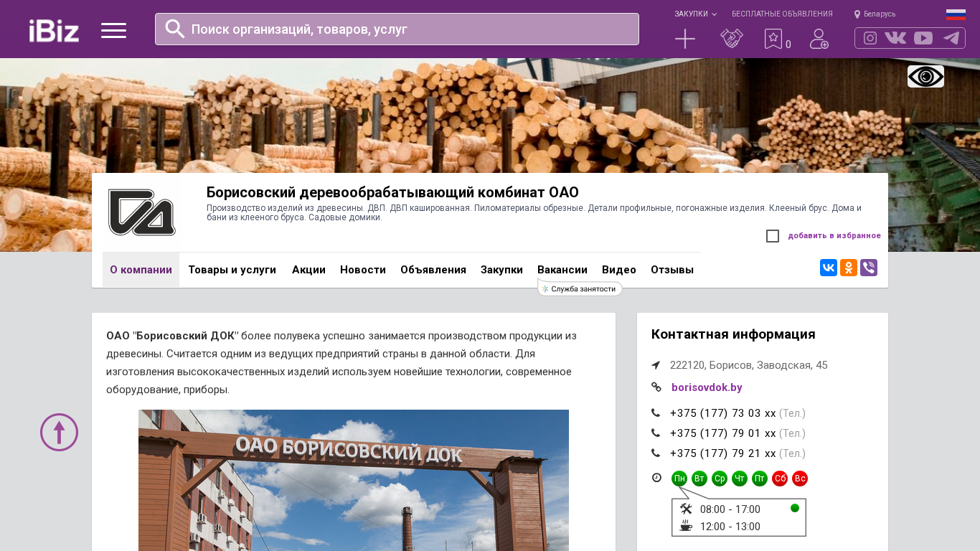
Task: Share the page via Viber
Action: coord(869,268)
